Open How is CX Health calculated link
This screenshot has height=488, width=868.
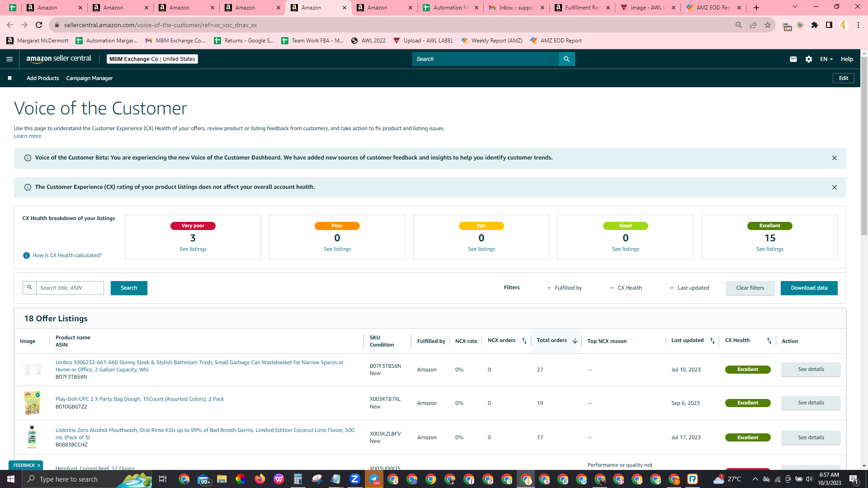coord(67,255)
